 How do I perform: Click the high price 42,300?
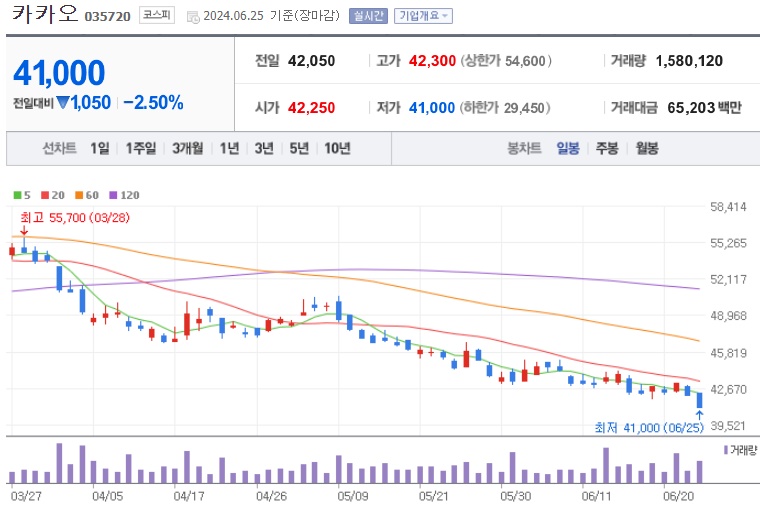click(x=432, y=61)
